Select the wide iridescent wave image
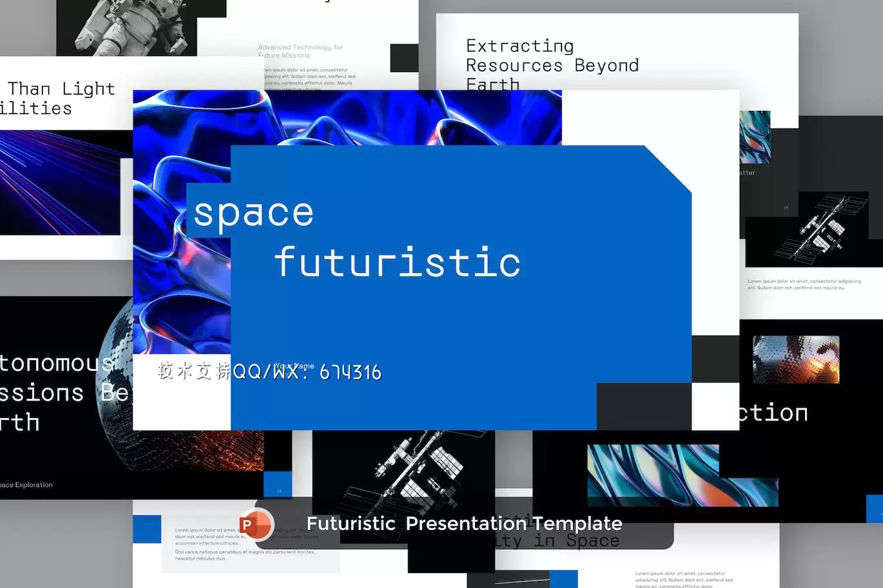883x588 pixels. [x=683, y=475]
